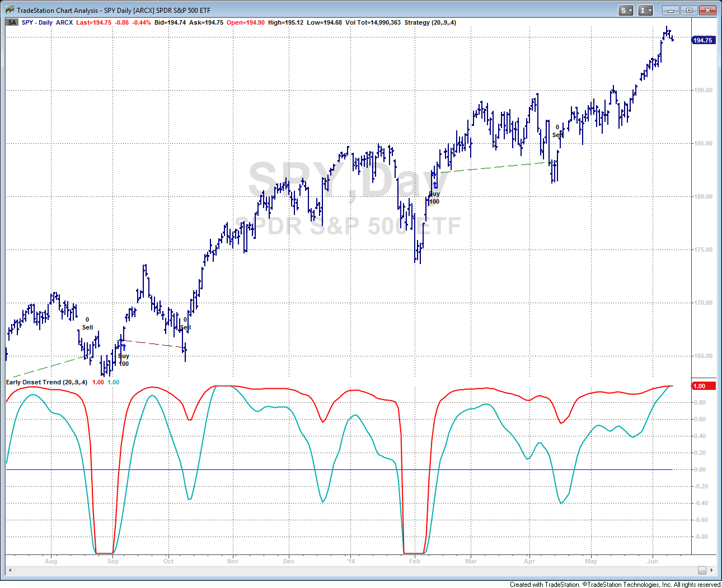This screenshot has width=722, height=588.
Task: Click the 190.00 price axis label
Action: pyautogui.click(x=703, y=90)
